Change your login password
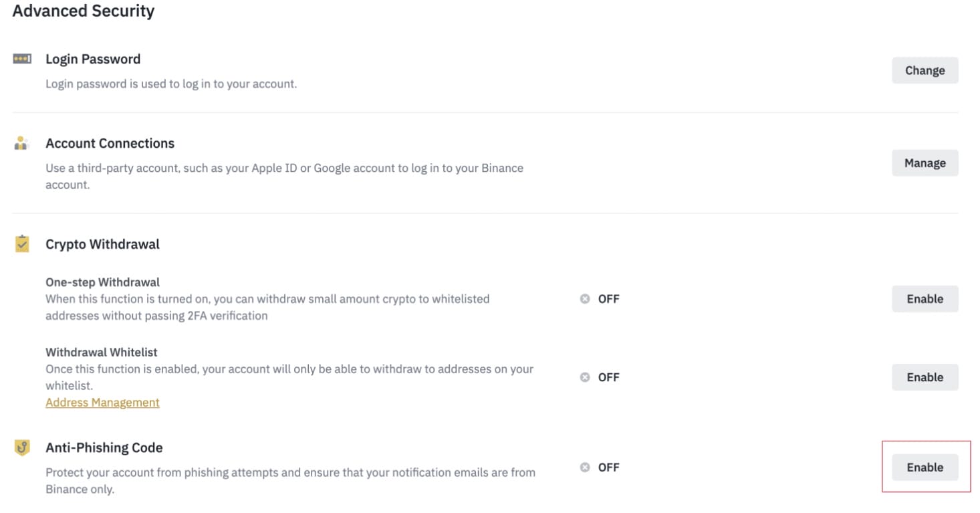 (x=925, y=70)
